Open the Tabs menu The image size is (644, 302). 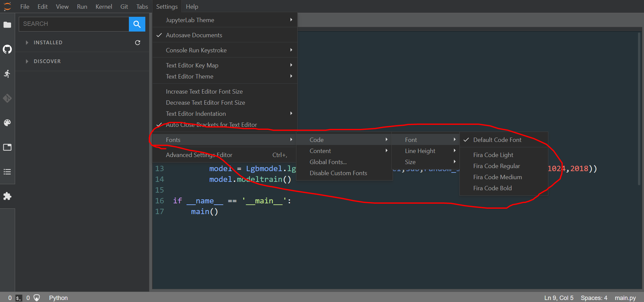142,7
